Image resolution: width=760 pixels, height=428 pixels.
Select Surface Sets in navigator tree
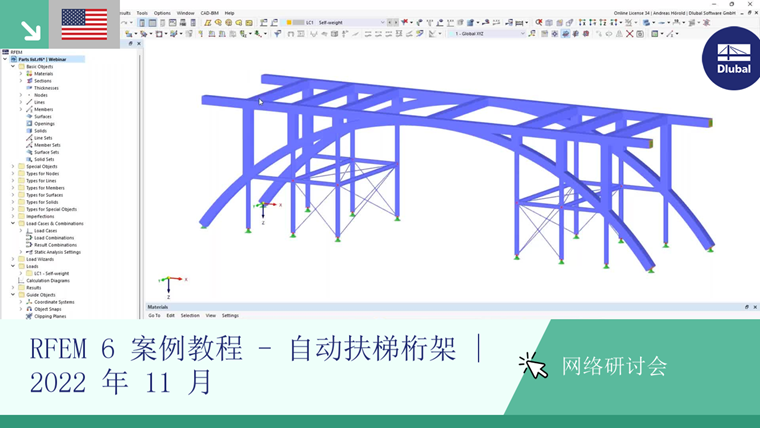point(47,152)
